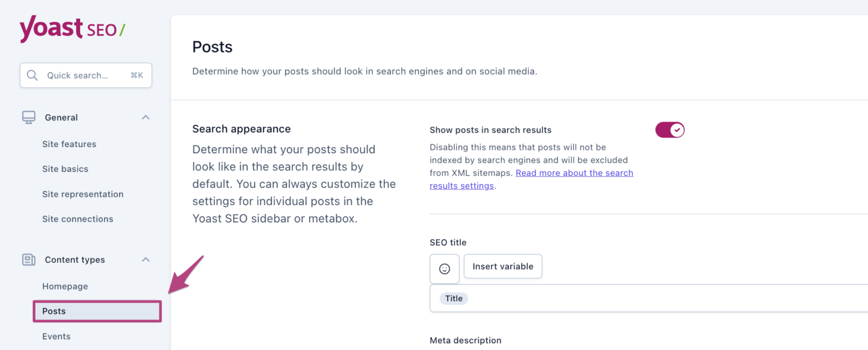Click the document icon beside Content types
The width and height of the screenshot is (868, 350).
[28, 260]
